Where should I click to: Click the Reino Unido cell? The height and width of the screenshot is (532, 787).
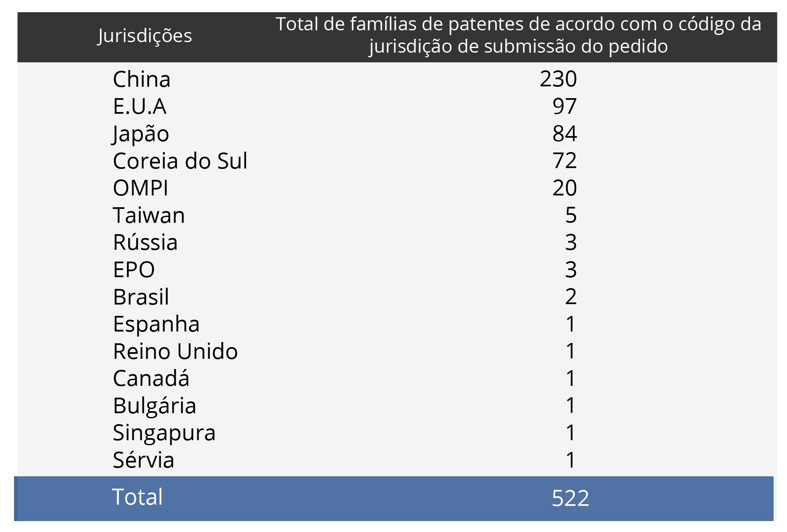point(175,351)
